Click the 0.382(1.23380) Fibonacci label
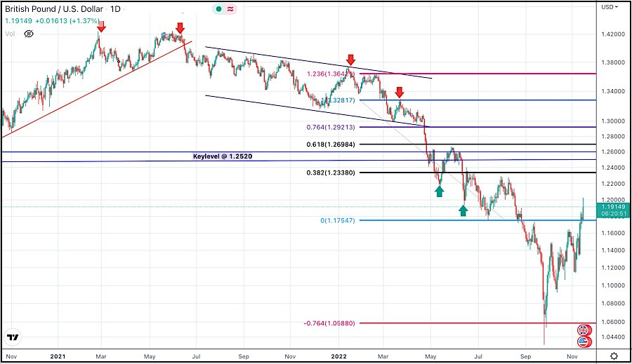632x364 pixels. 331,173
